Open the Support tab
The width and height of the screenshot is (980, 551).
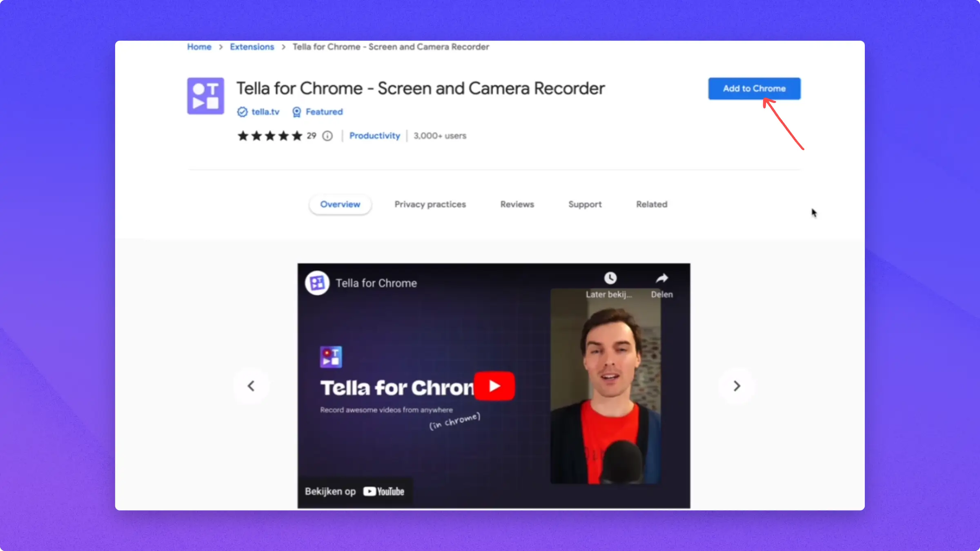pyautogui.click(x=585, y=204)
